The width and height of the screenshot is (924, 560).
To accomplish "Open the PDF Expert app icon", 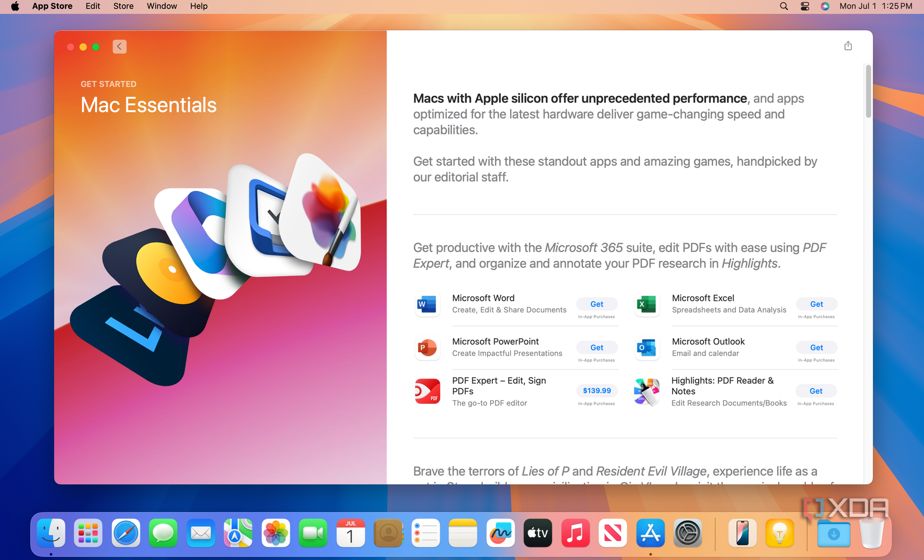I will pyautogui.click(x=427, y=391).
